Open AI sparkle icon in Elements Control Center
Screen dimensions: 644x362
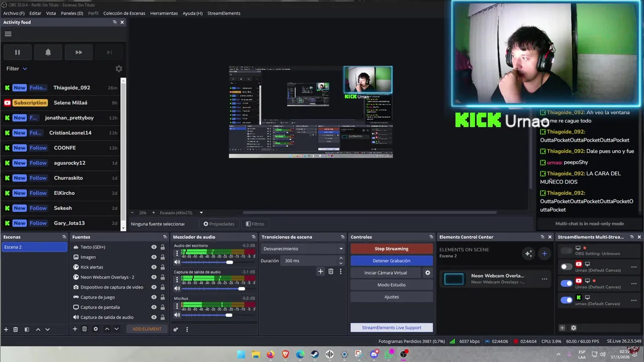(528, 253)
